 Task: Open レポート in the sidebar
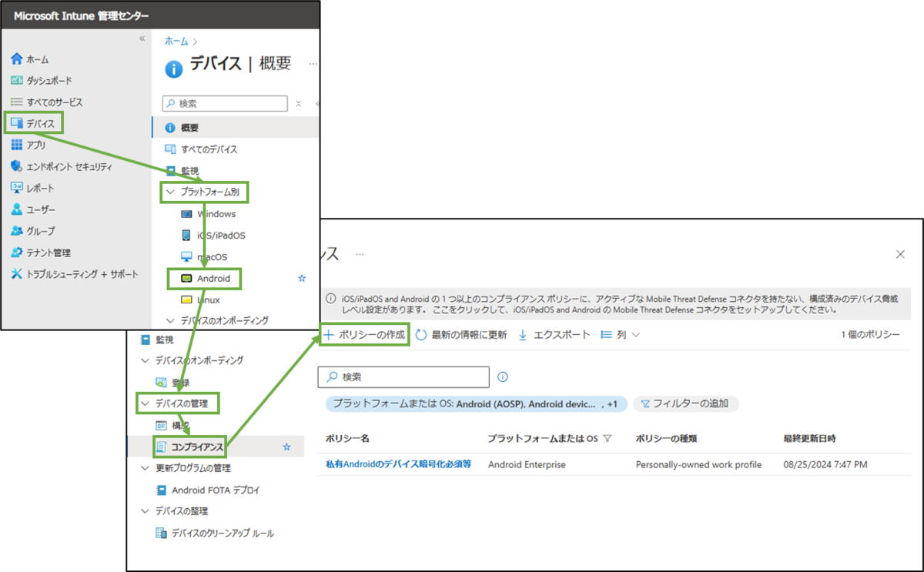point(33,188)
